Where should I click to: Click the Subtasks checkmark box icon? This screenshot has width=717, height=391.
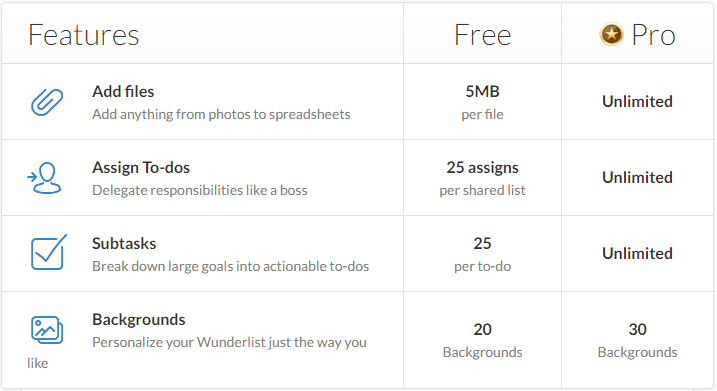coord(48,252)
